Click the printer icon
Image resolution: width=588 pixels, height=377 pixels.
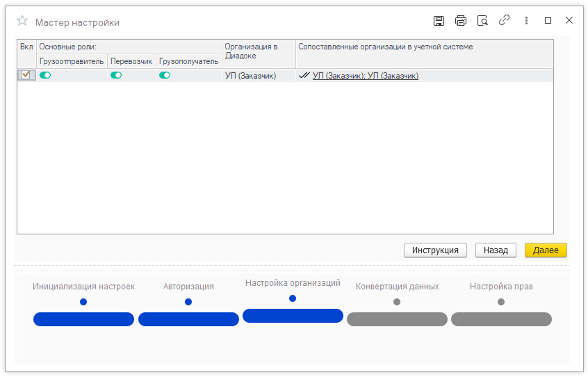[x=461, y=21]
